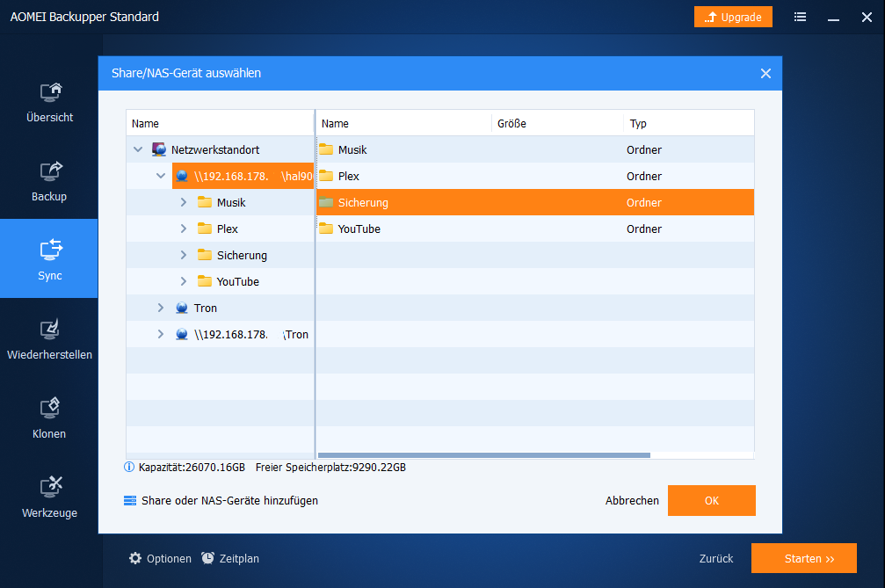Screen dimensions: 885x588
Task: Sort the file list by the Größe column
Action: 558,123
